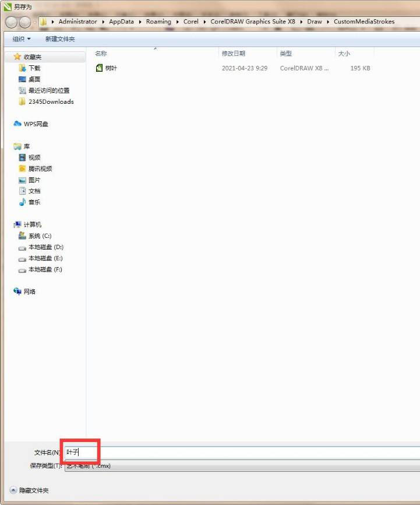Open the 腾讯视频 library
420x505 pixels.
40,169
